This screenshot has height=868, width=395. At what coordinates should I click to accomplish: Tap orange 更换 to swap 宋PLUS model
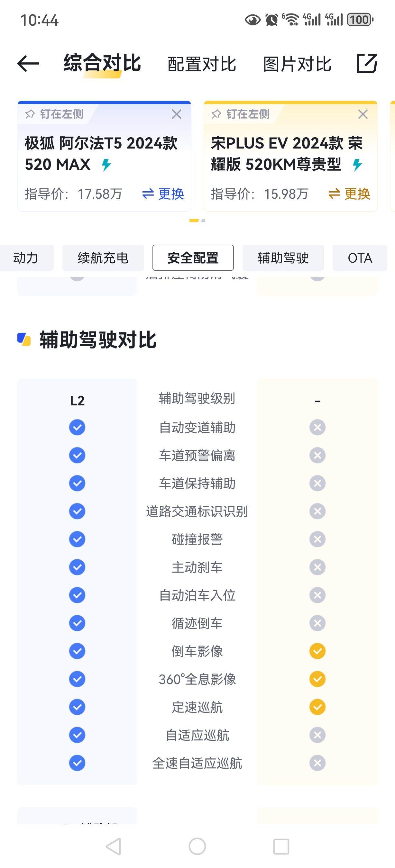349,194
